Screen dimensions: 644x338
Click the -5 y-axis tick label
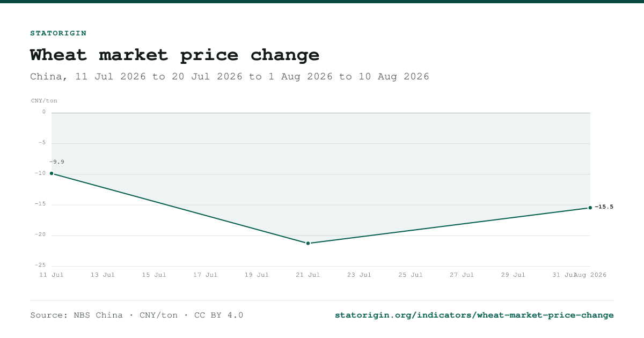[x=42, y=143]
